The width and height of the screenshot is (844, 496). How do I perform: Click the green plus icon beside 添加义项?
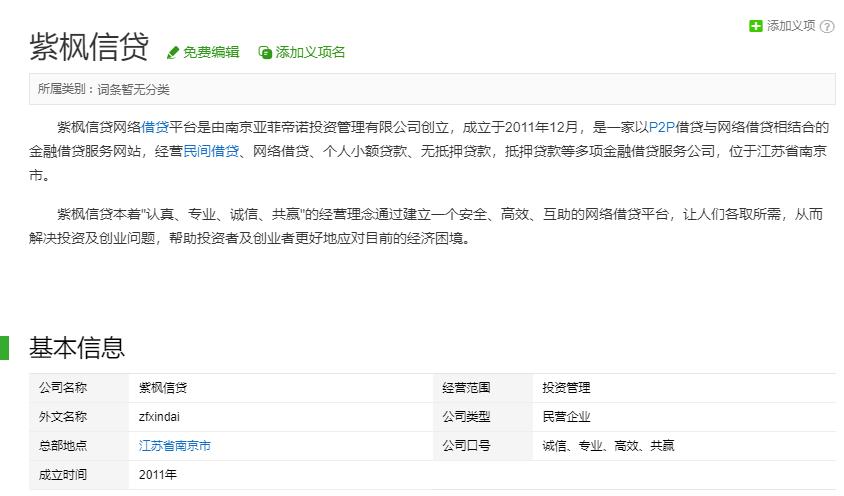pos(756,26)
